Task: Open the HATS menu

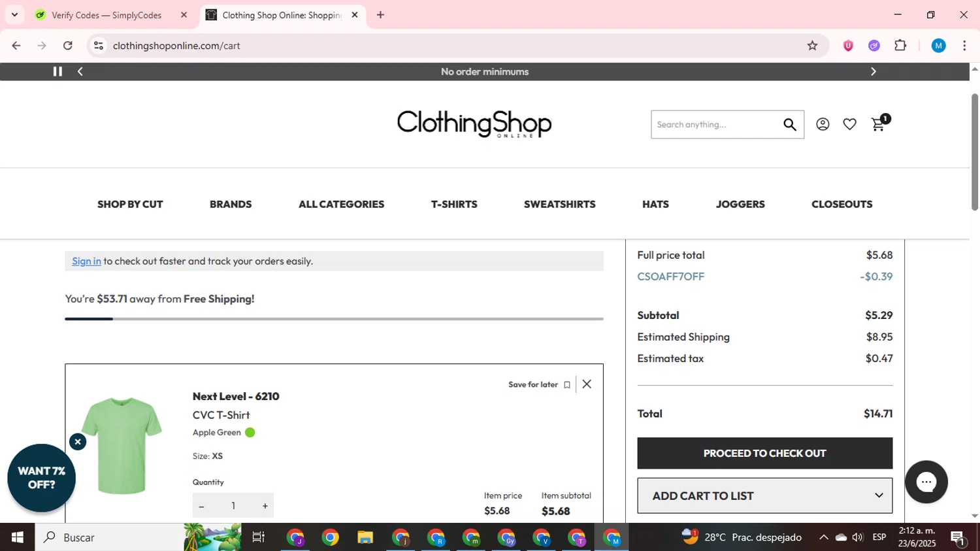Action: (655, 204)
